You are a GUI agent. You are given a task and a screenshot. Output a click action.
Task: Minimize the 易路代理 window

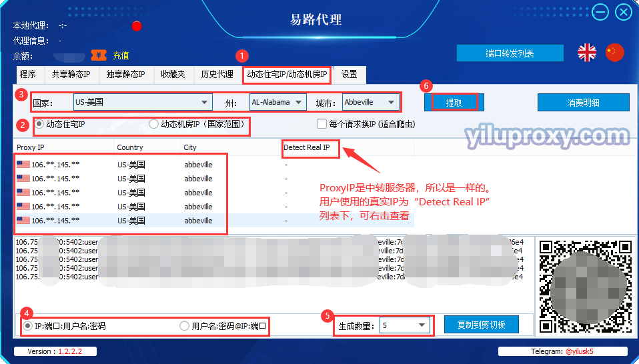pyautogui.click(x=600, y=12)
